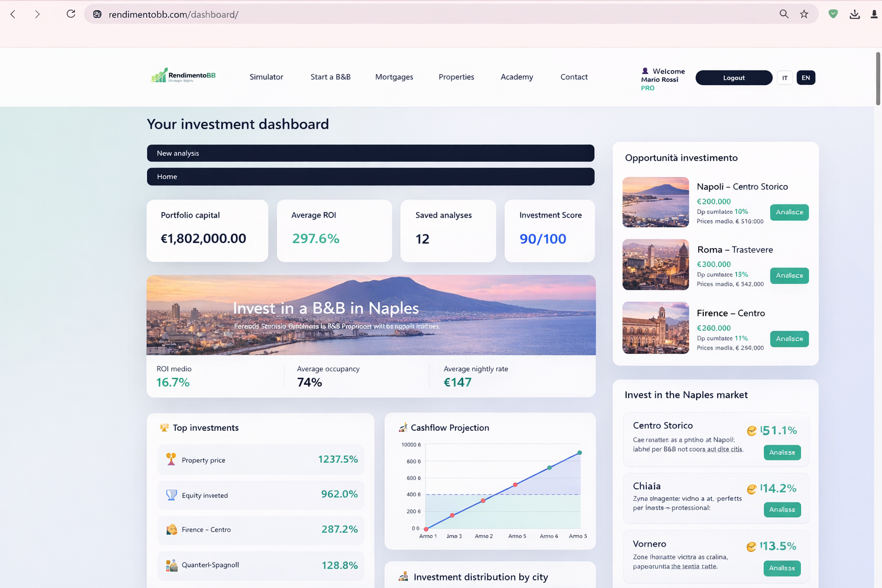882x588 pixels.
Task: Open the browser downloads icon
Action: pyautogui.click(x=854, y=14)
